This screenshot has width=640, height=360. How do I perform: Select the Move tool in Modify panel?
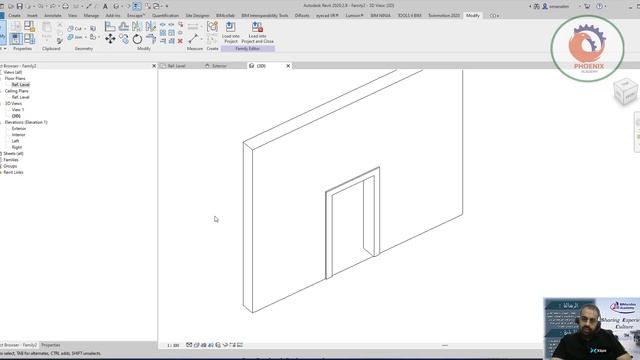110,39
